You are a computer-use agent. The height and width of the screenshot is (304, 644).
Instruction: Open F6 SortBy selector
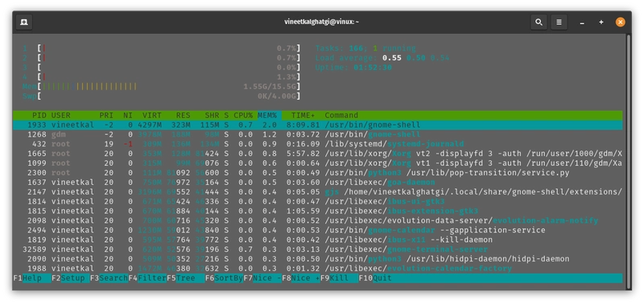(x=225, y=278)
